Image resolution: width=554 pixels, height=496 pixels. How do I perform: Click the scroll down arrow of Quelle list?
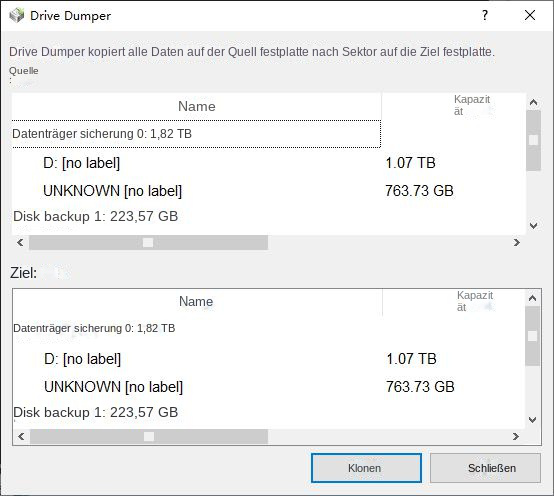click(x=534, y=225)
